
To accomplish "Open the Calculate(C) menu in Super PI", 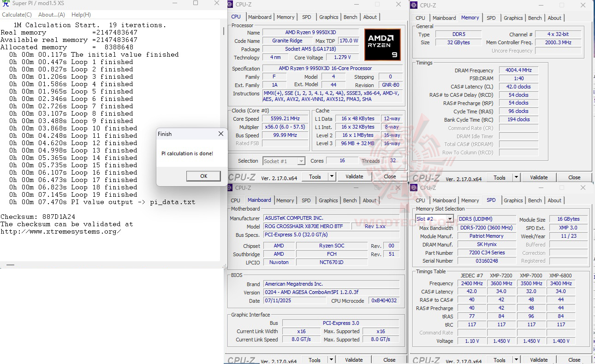I will 17,14.
